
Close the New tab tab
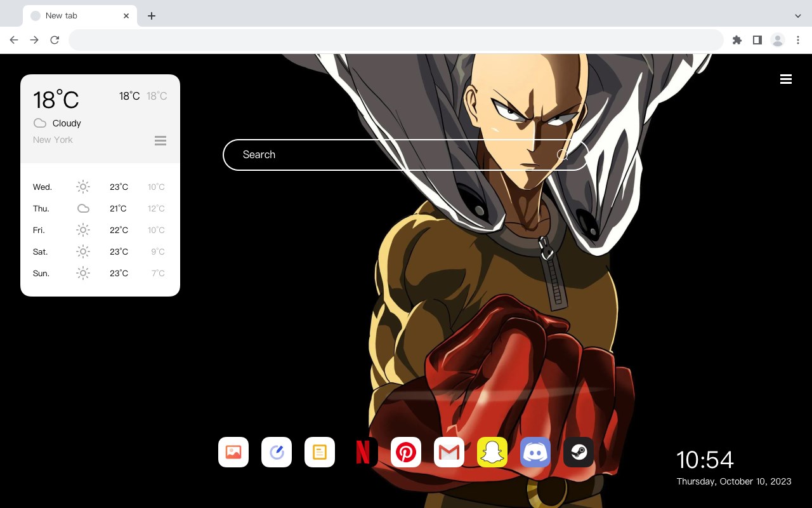point(126,16)
